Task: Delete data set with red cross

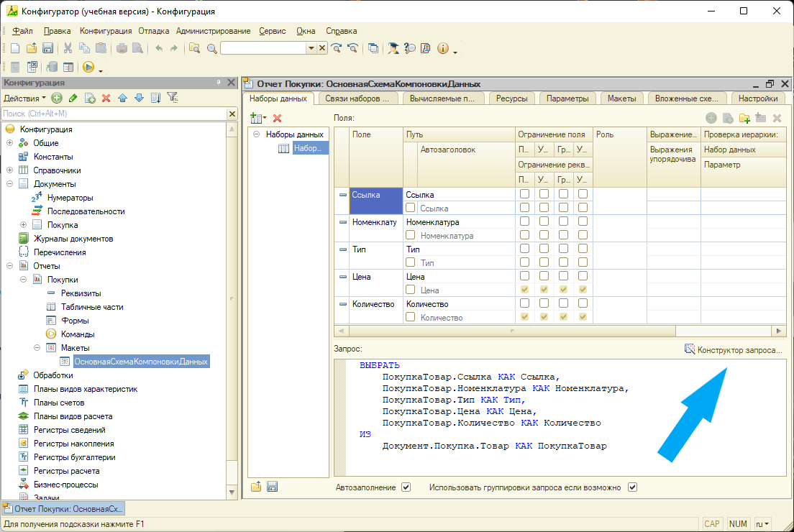Action: (277, 119)
